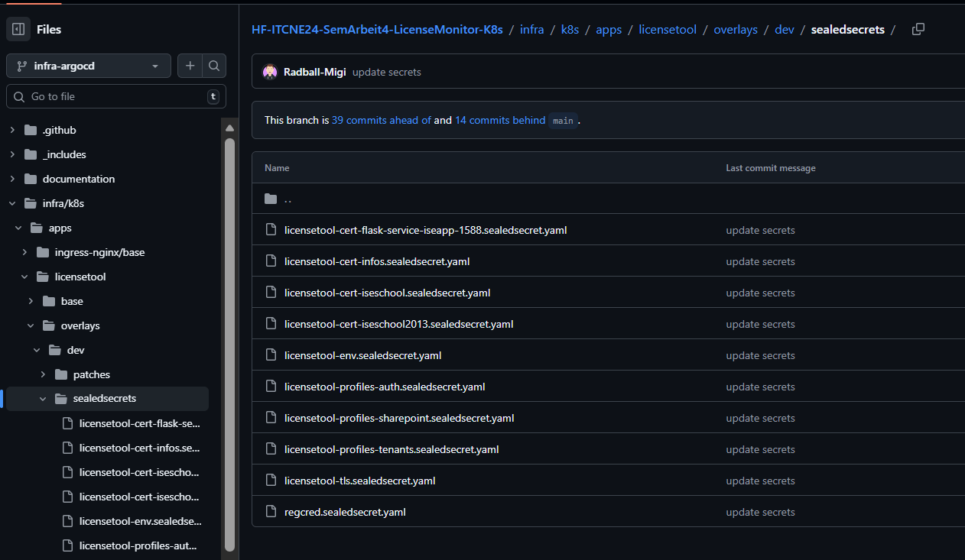965x560 pixels.
Task: Collapse the sealedsecrets folder in the tree
Action: (43, 398)
